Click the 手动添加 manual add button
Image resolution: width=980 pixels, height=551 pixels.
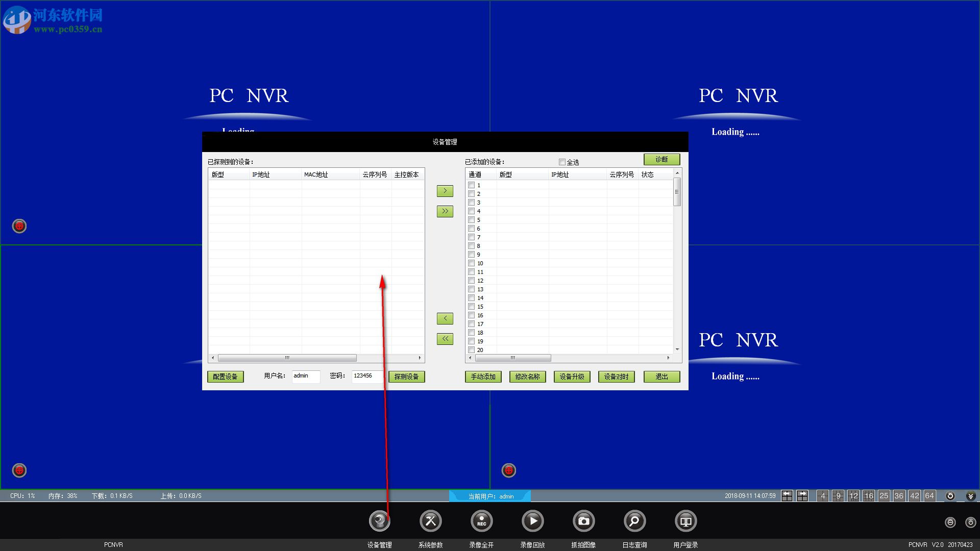pyautogui.click(x=483, y=377)
